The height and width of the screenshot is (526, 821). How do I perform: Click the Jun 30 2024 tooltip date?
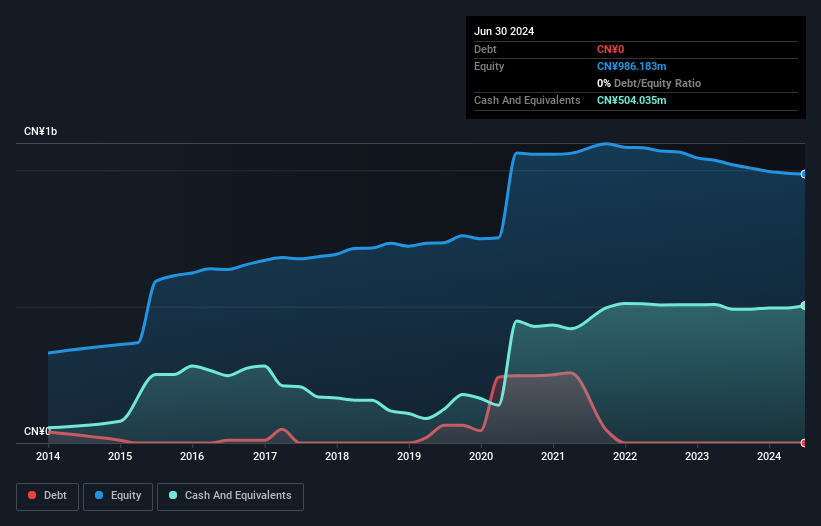(x=504, y=31)
